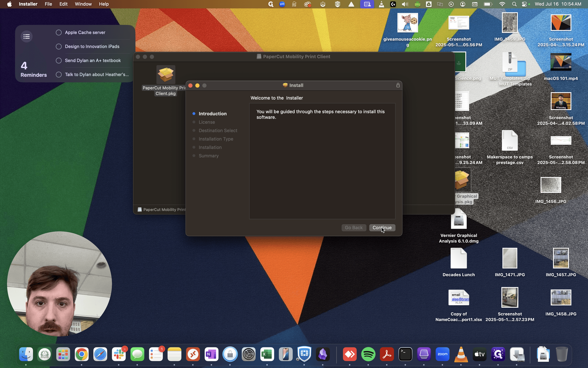
Task: Open Notes from the Dock
Action: coord(174,354)
